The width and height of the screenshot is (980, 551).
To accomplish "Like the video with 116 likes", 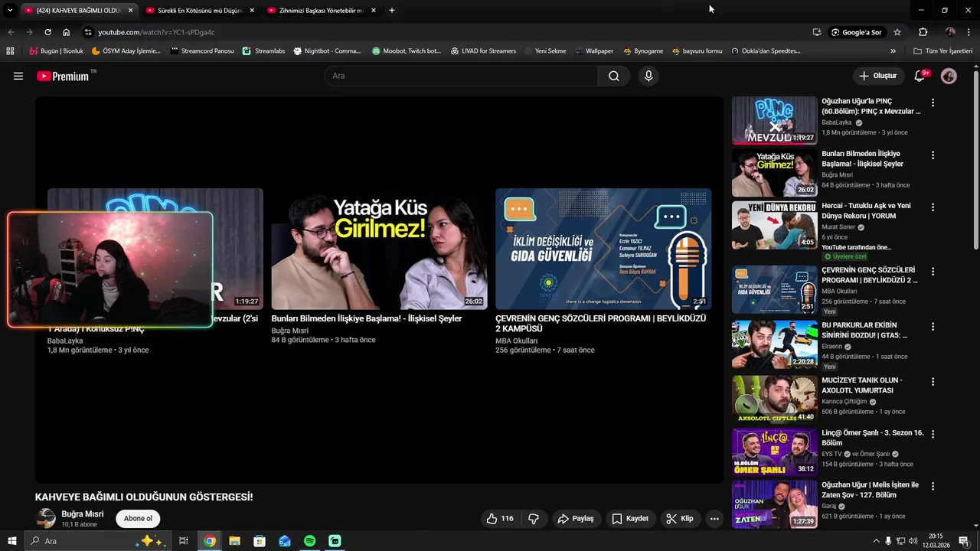I will point(500,519).
